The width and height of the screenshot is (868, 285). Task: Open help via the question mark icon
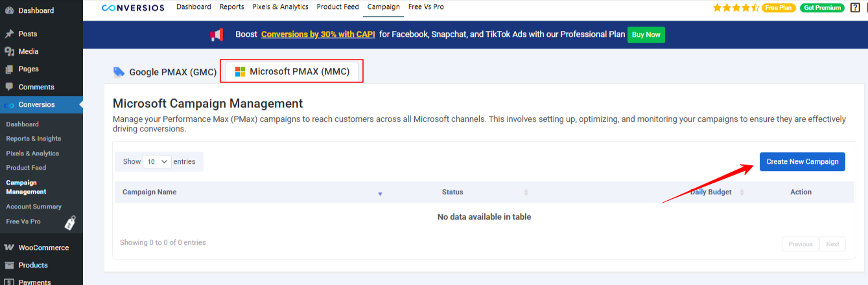point(855,8)
